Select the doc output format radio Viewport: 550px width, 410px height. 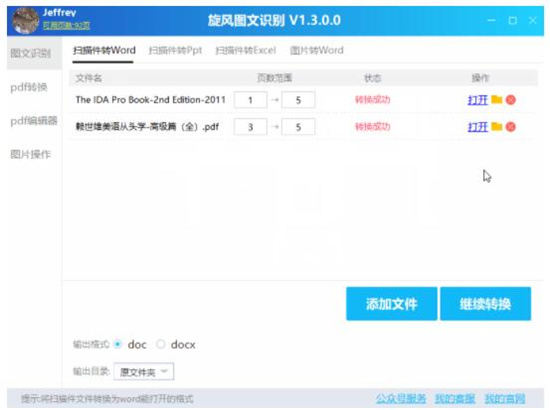pos(118,344)
